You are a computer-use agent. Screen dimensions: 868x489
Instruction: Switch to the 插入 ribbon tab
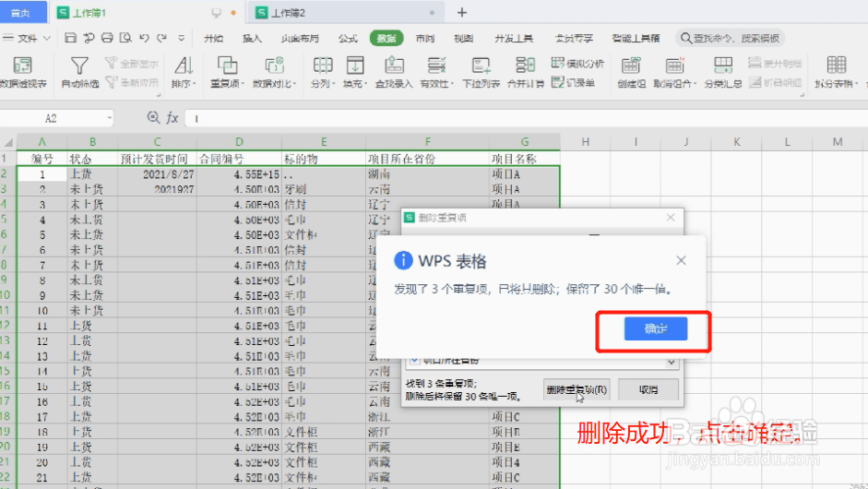point(252,38)
